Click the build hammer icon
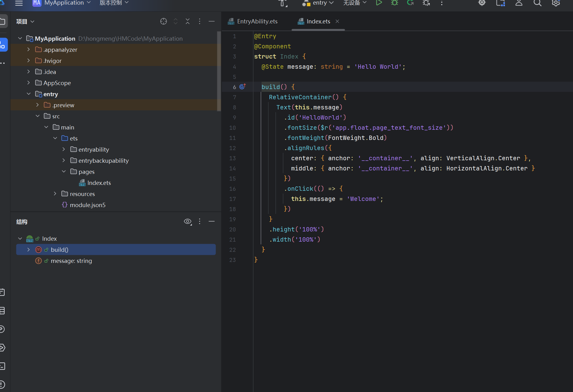Image resolution: width=573 pixels, height=392 pixels. pyautogui.click(x=282, y=3)
